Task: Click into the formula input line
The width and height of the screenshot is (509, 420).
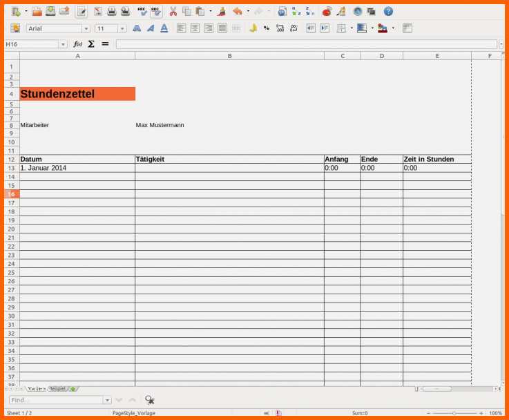Action: click(x=307, y=44)
